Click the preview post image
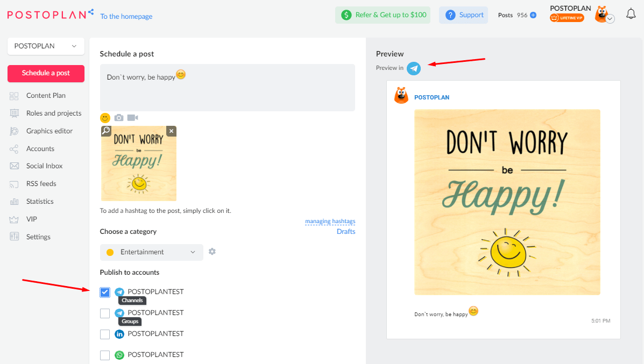644x364 pixels. pyautogui.click(x=507, y=202)
